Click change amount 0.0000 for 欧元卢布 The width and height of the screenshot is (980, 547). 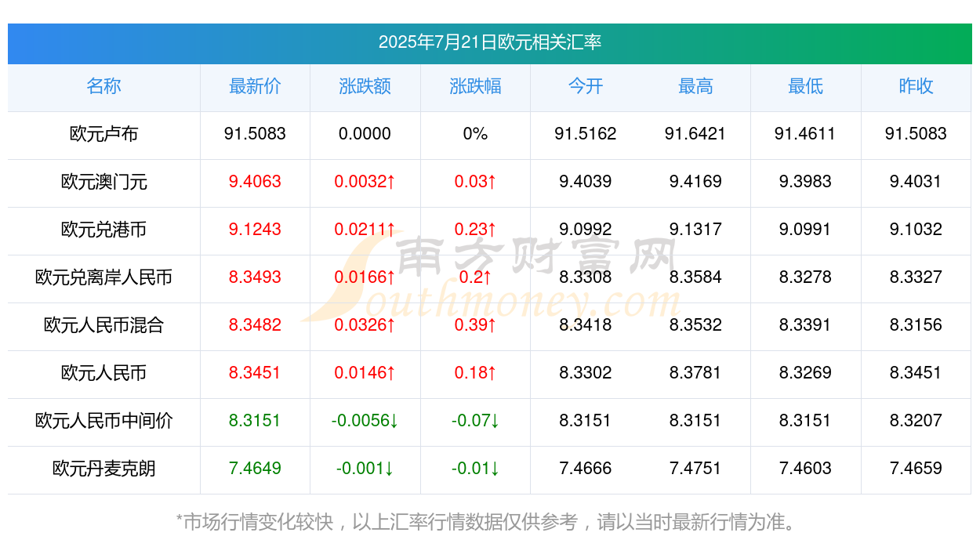[x=365, y=134]
